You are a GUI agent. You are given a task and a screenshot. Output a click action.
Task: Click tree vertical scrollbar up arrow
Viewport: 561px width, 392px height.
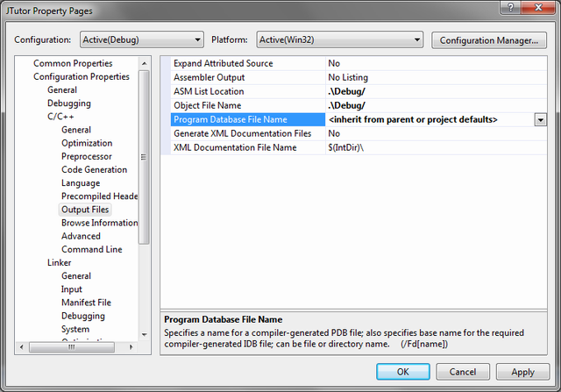144,63
